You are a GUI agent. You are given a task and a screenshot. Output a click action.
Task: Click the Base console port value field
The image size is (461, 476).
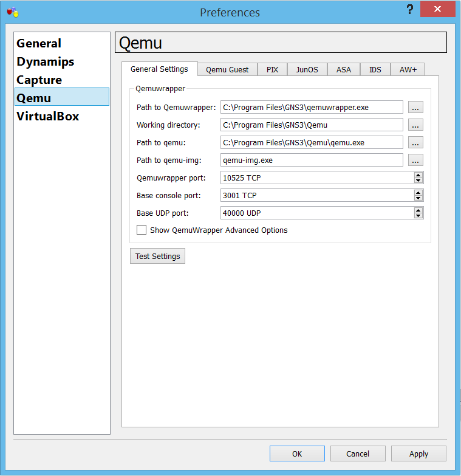coord(317,195)
